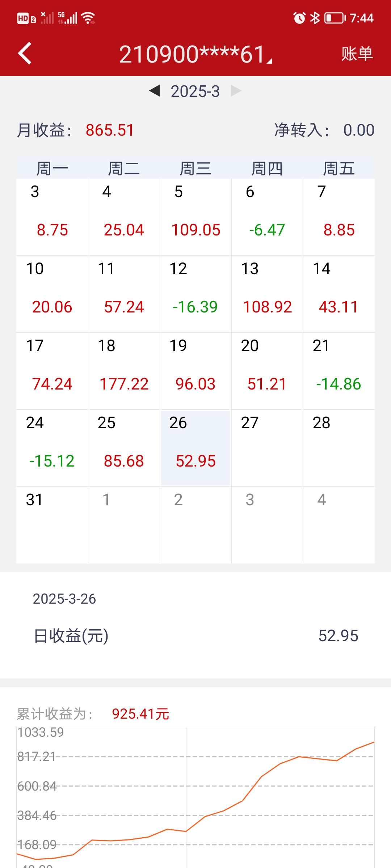Open 账单 bill page
Screen dimensions: 391x868
click(357, 54)
